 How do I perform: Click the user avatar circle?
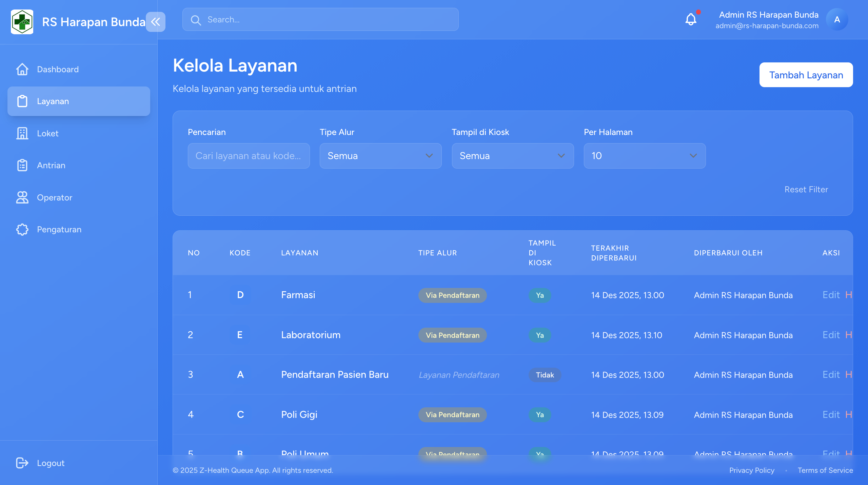pos(837,20)
